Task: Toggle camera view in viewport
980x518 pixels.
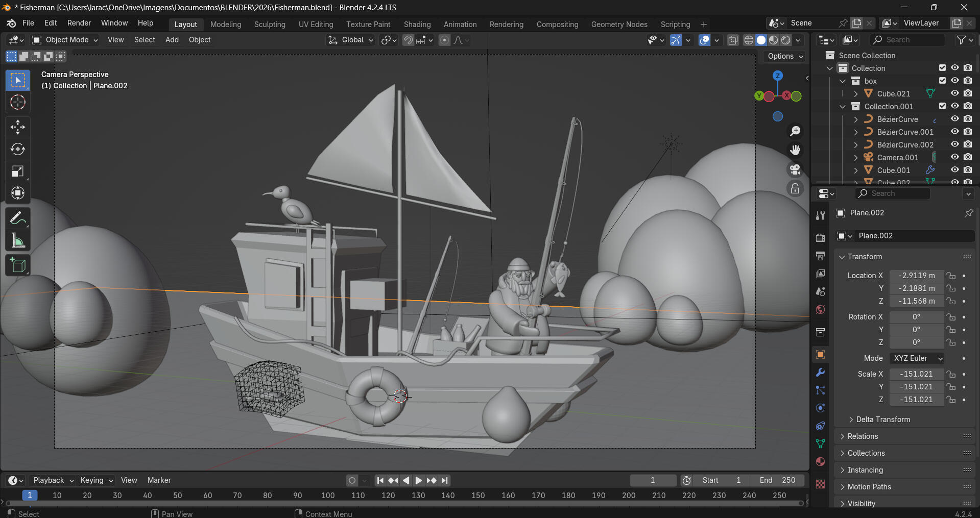Action: (795, 169)
